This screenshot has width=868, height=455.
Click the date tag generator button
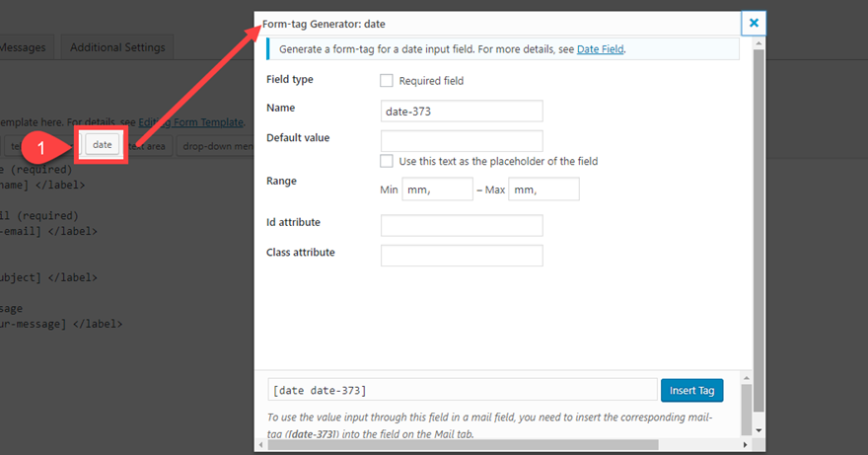[x=103, y=145]
